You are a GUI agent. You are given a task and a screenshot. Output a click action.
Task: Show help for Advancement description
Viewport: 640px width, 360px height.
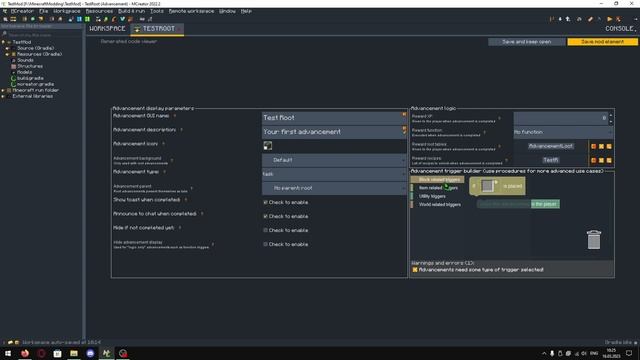point(181,130)
